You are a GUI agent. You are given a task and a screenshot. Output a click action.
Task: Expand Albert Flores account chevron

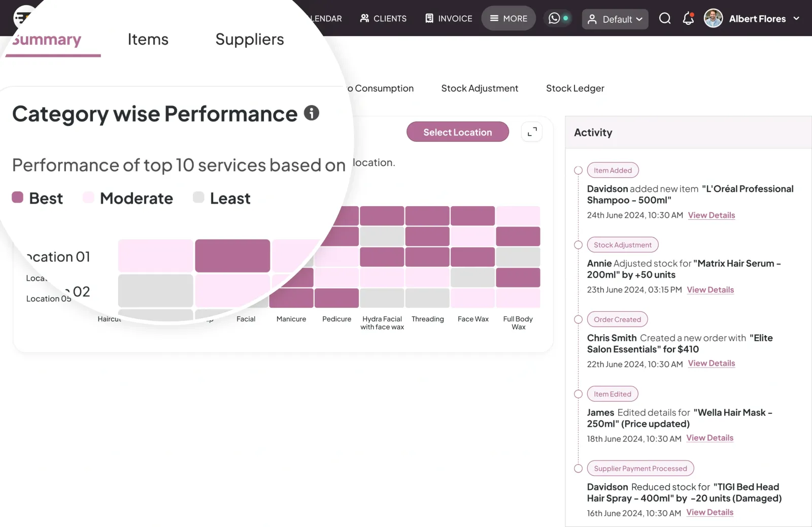click(796, 18)
